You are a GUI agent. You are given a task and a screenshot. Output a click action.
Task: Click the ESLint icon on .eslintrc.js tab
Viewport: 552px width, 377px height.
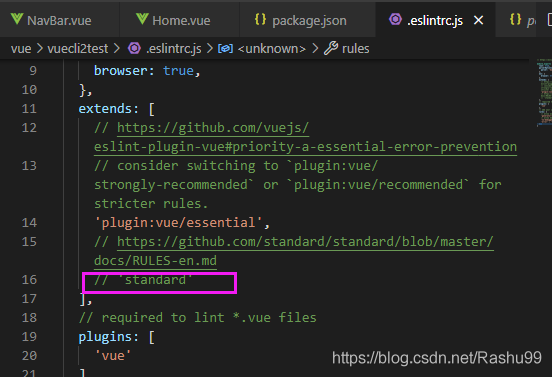click(x=395, y=19)
